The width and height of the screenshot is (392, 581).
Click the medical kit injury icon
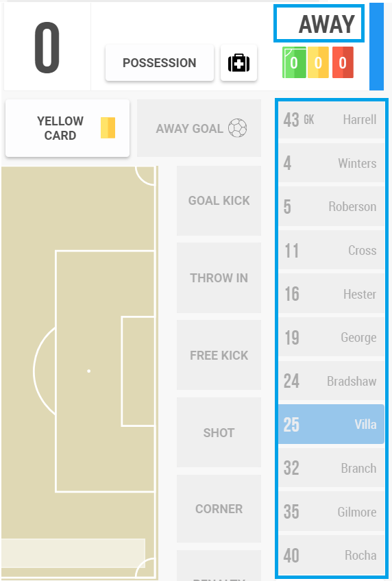[x=238, y=62]
